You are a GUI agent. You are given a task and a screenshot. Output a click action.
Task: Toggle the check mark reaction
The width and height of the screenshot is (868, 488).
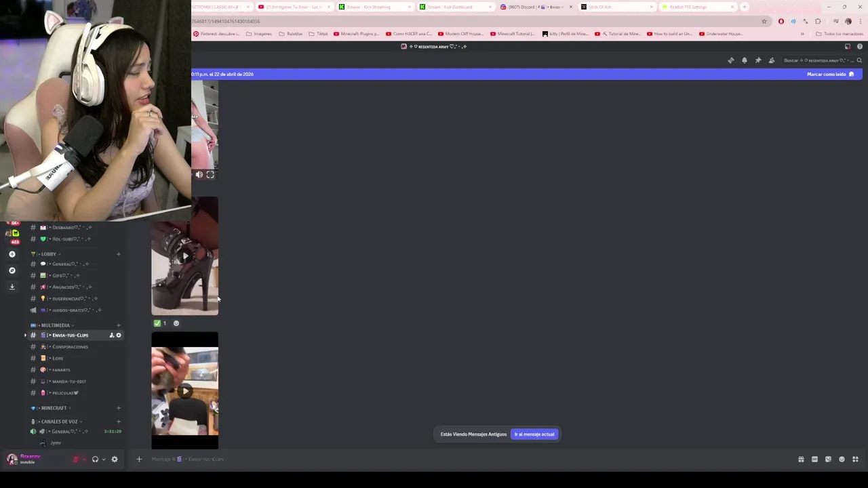pos(160,323)
